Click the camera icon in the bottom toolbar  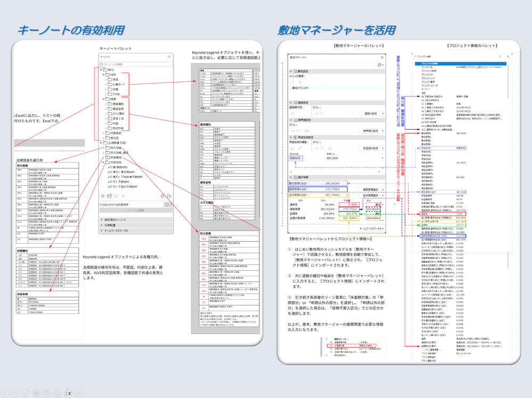67,393
